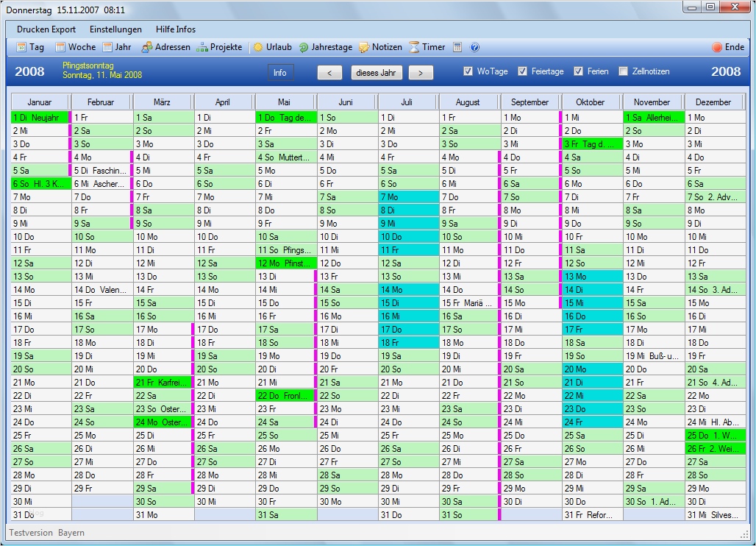The width and height of the screenshot is (756, 546).
Task: Click the März month header
Action: point(162,102)
